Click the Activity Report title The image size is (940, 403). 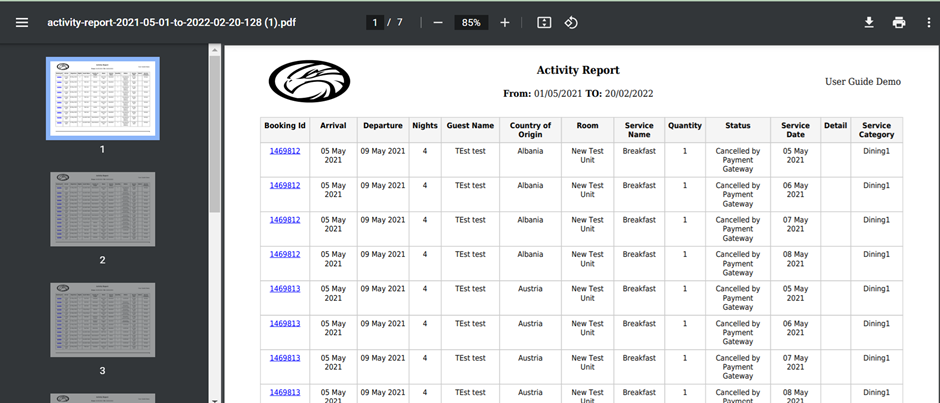pos(578,70)
